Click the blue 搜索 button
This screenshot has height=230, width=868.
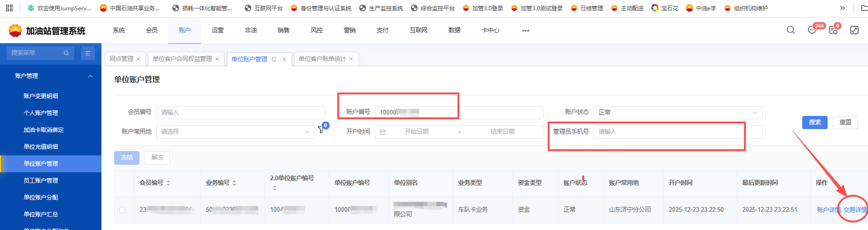pos(814,122)
